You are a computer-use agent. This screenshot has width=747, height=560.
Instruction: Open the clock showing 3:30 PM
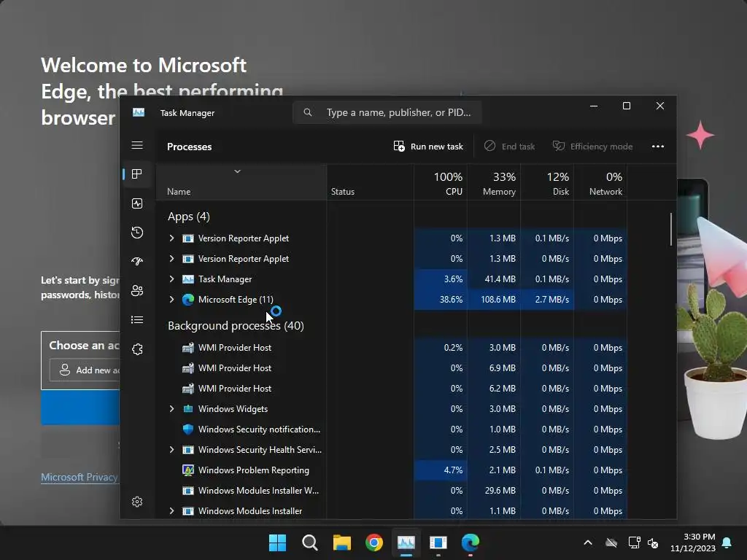click(693, 542)
